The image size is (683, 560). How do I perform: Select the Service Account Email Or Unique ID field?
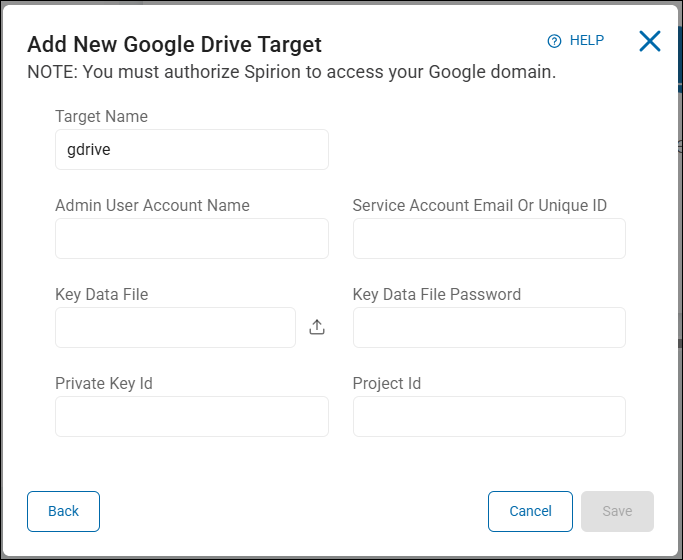[489, 239]
